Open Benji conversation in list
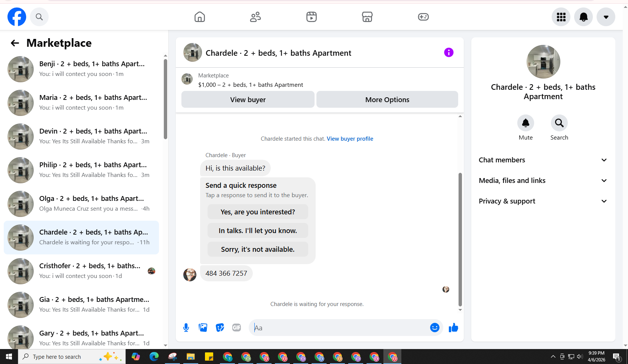Viewport: 628px width, 364px height. 81,69
